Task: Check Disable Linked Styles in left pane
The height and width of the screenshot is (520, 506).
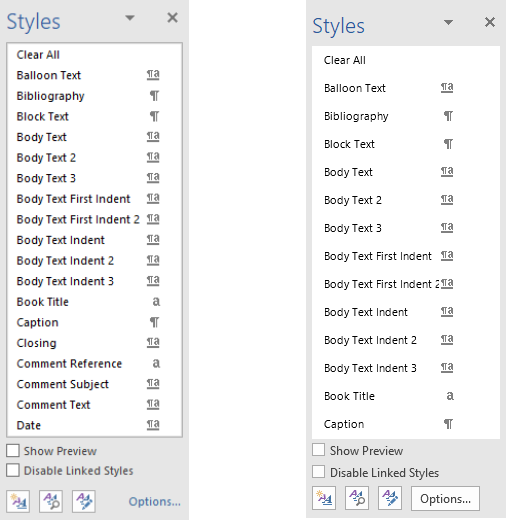Action: pos(13,470)
